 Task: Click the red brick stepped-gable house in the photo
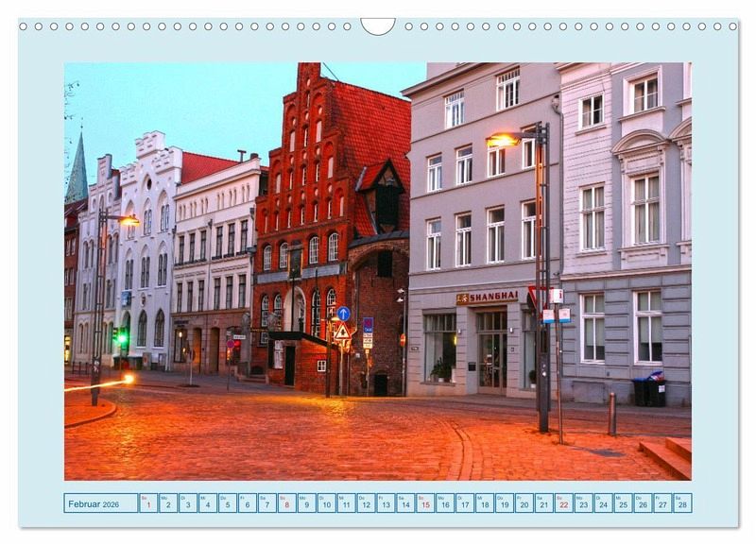coord(332,231)
